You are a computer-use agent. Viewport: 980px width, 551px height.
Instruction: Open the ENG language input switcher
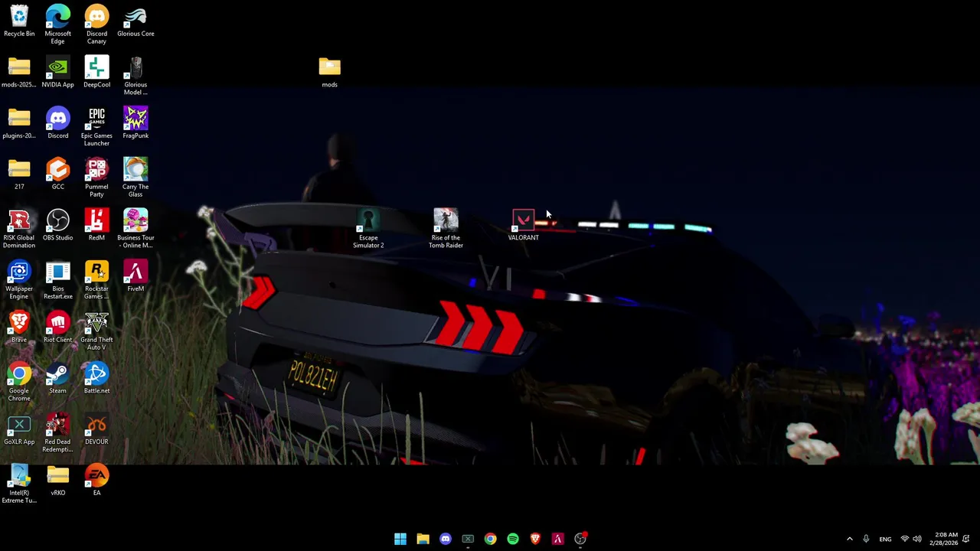pyautogui.click(x=885, y=539)
